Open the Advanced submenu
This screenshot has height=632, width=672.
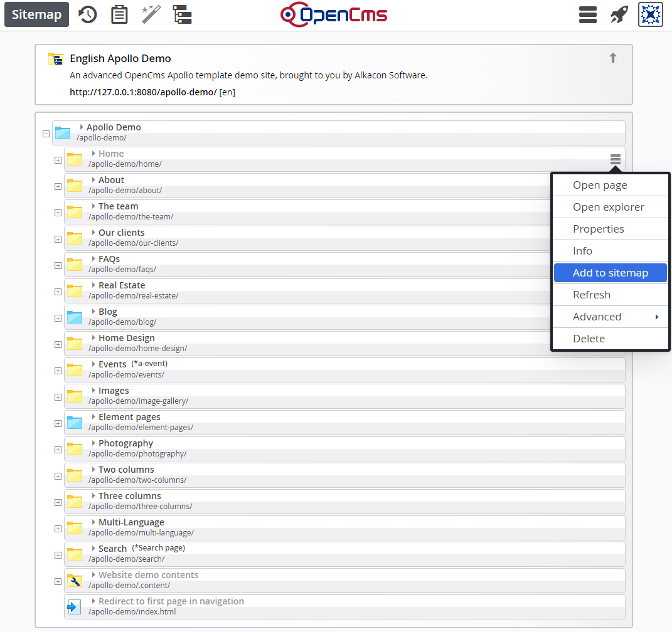(611, 317)
